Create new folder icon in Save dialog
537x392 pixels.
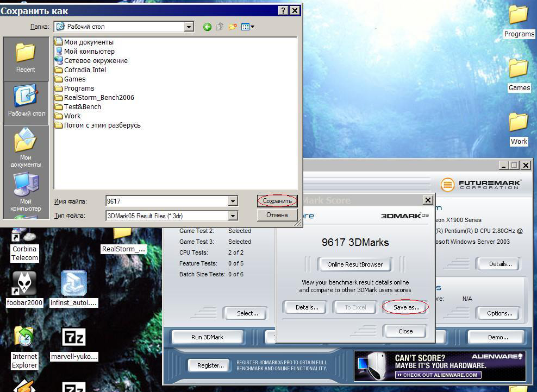pyautogui.click(x=233, y=27)
